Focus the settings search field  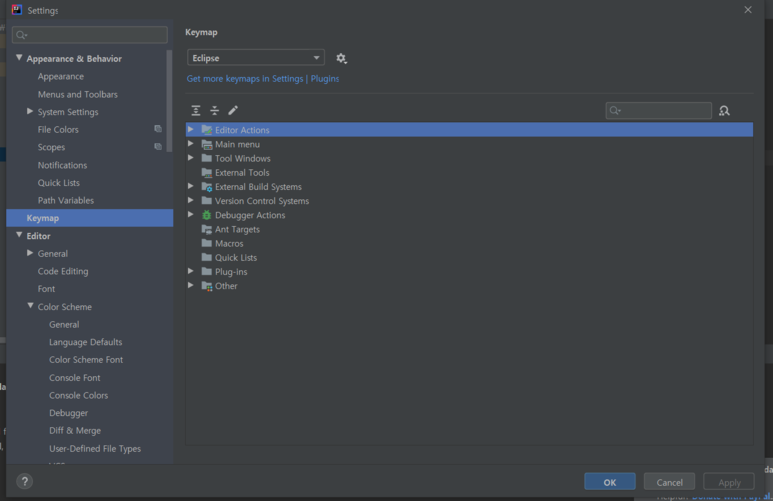pos(90,35)
